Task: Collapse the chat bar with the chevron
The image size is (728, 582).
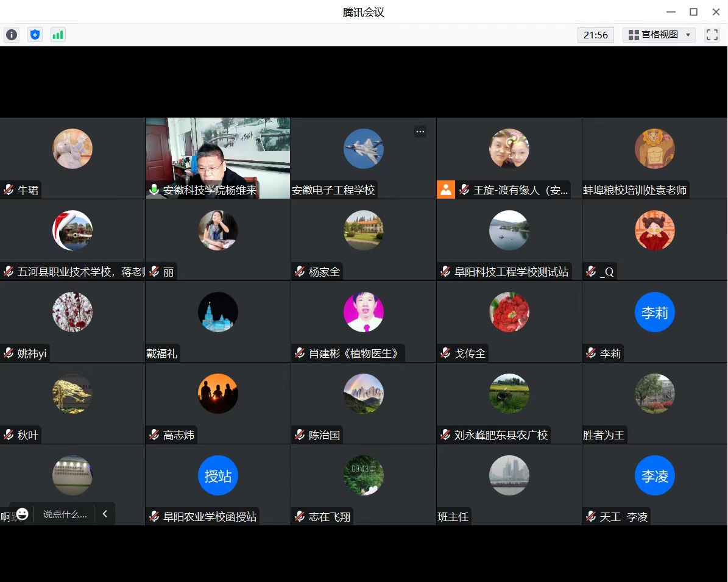Action: pos(105,514)
